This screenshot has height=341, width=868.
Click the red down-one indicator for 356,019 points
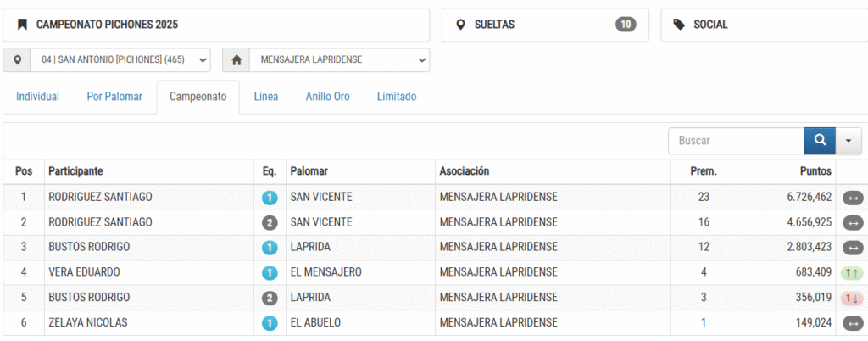point(852,299)
